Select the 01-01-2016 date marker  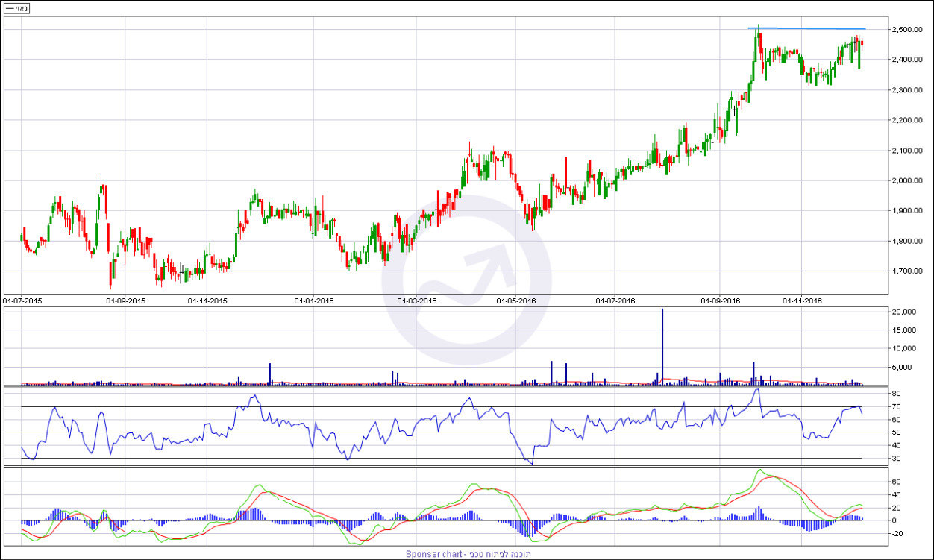[x=313, y=301]
